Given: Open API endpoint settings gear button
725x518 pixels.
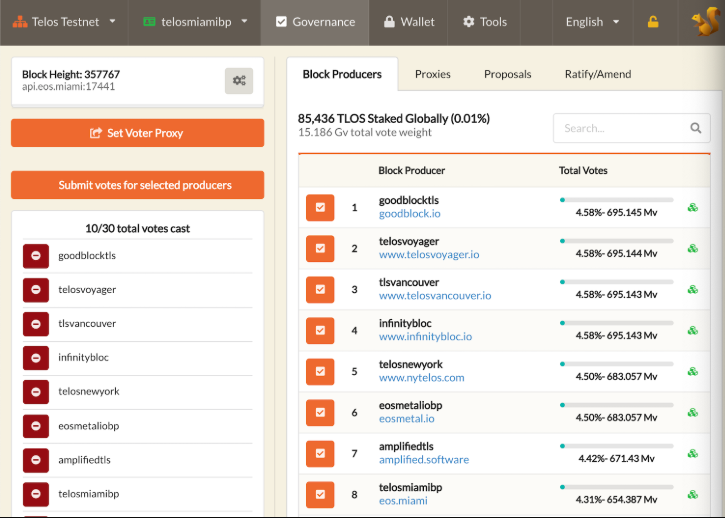Looking at the screenshot, I should [239, 81].
